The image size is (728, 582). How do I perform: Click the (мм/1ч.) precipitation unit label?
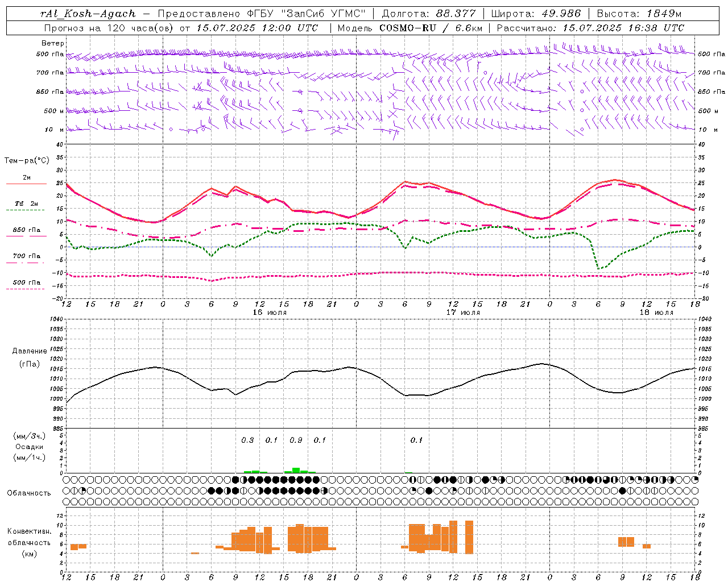click(x=29, y=458)
